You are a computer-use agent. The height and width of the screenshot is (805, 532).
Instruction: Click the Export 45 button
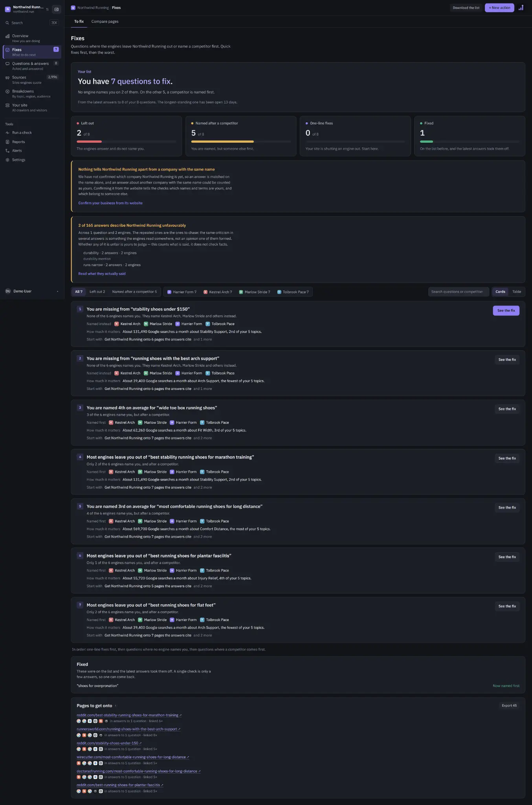point(509,706)
